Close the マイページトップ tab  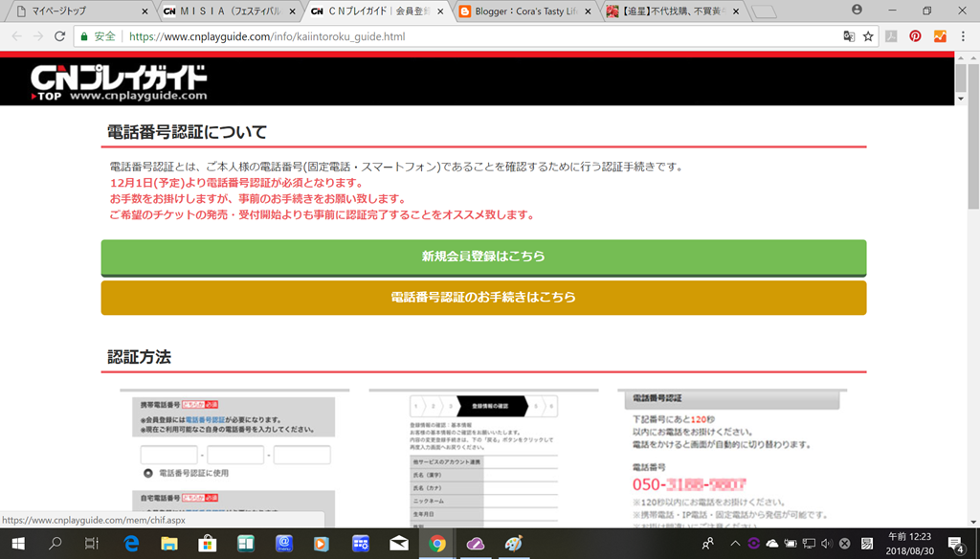[x=145, y=11]
